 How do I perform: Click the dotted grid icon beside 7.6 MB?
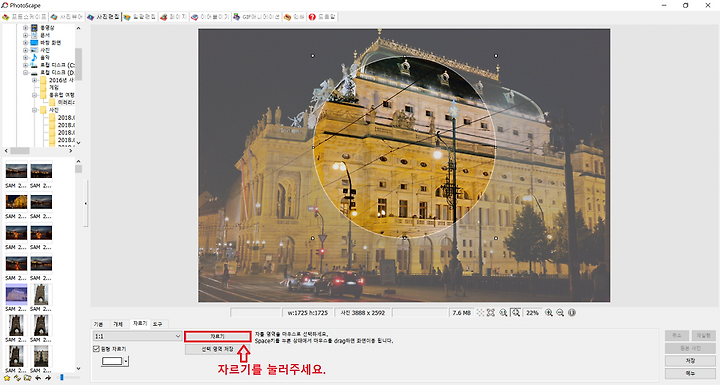480,312
